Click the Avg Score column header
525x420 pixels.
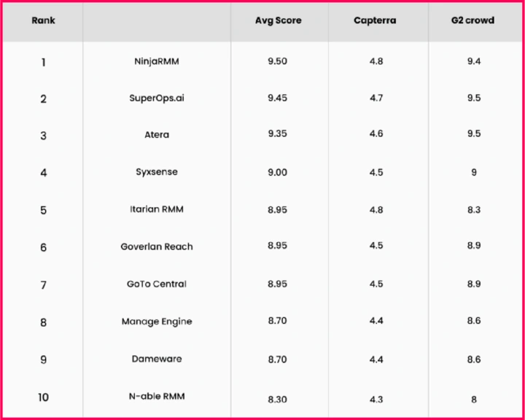coord(277,20)
